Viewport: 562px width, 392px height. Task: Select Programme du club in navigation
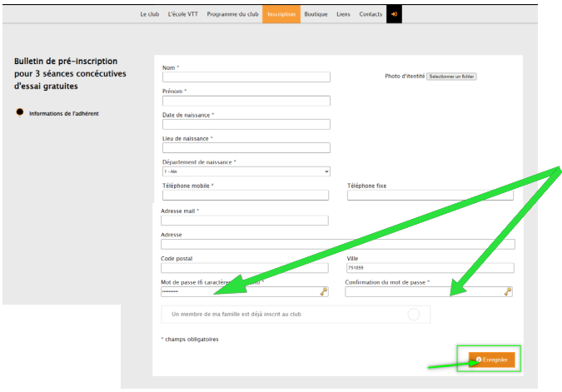(231, 14)
